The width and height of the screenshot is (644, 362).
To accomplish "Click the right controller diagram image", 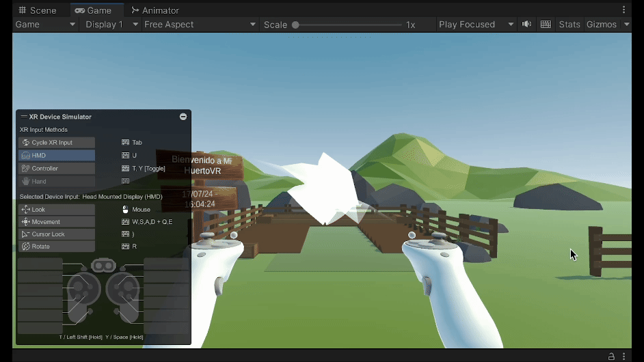I will point(124,297).
